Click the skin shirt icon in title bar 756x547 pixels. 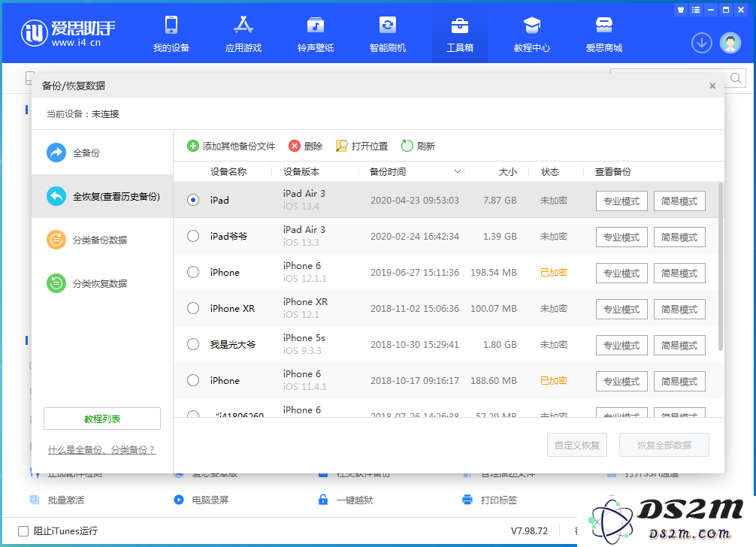click(x=681, y=10)
